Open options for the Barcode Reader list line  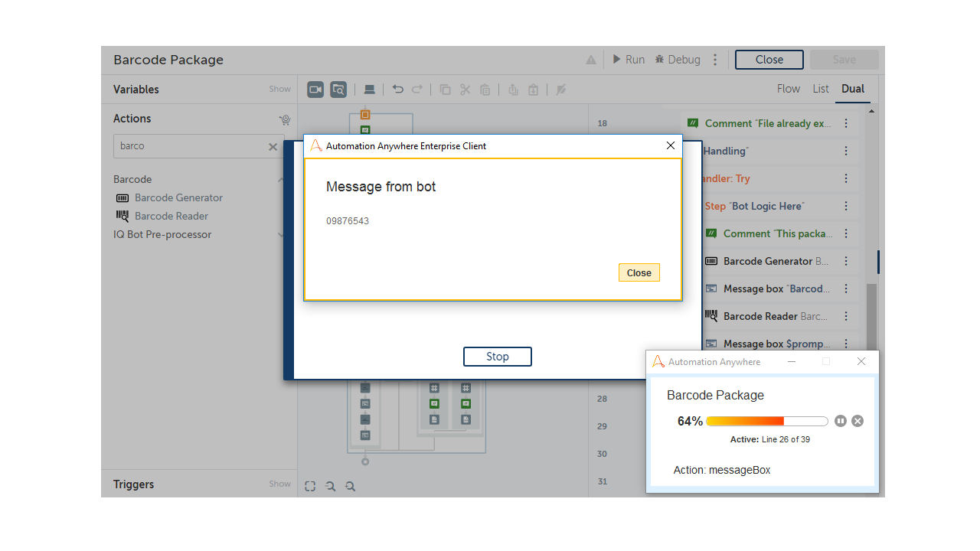[x=846, y=316]
